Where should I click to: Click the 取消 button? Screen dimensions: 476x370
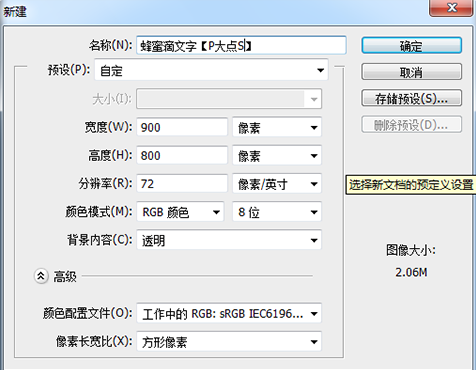tap(411, 72)
